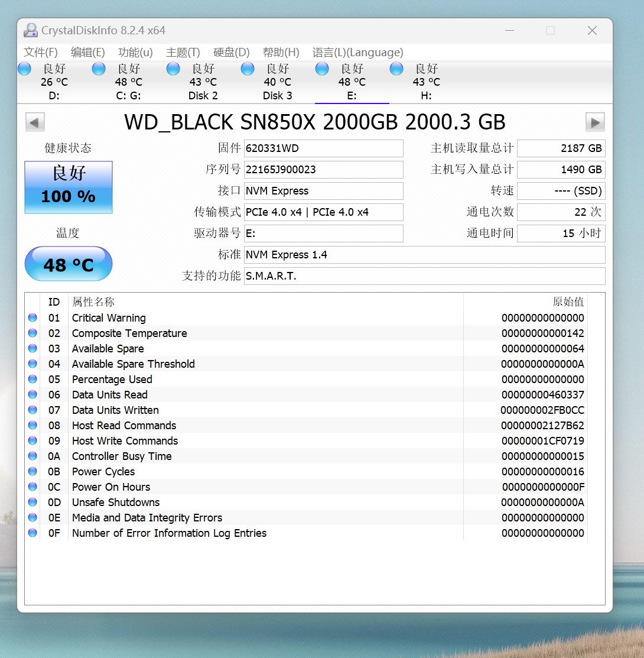Image resolution: width=644 pixels, height=658 pixels.
Task: Open the 主题(T) menu
Action: click(183, 52)
